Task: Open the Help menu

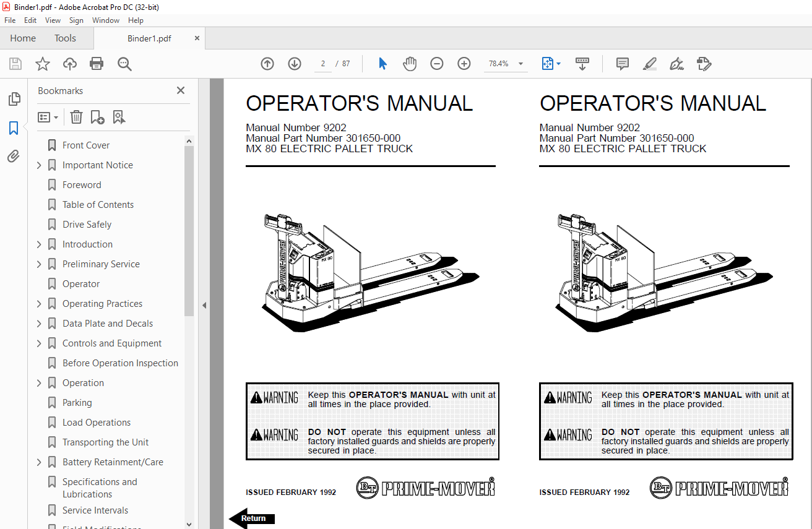Action: tap(136, 20)
